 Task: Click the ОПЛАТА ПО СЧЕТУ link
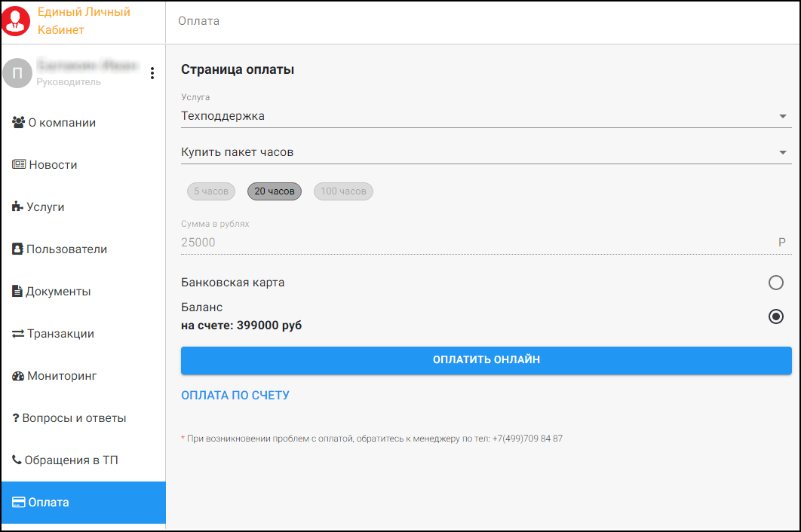tap(235, 394)
